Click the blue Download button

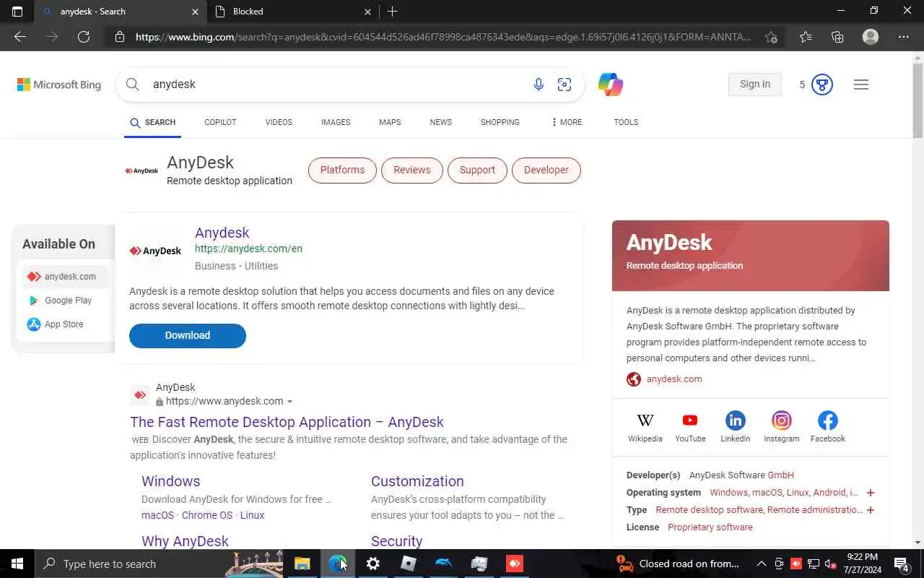(x=188, y=335)
